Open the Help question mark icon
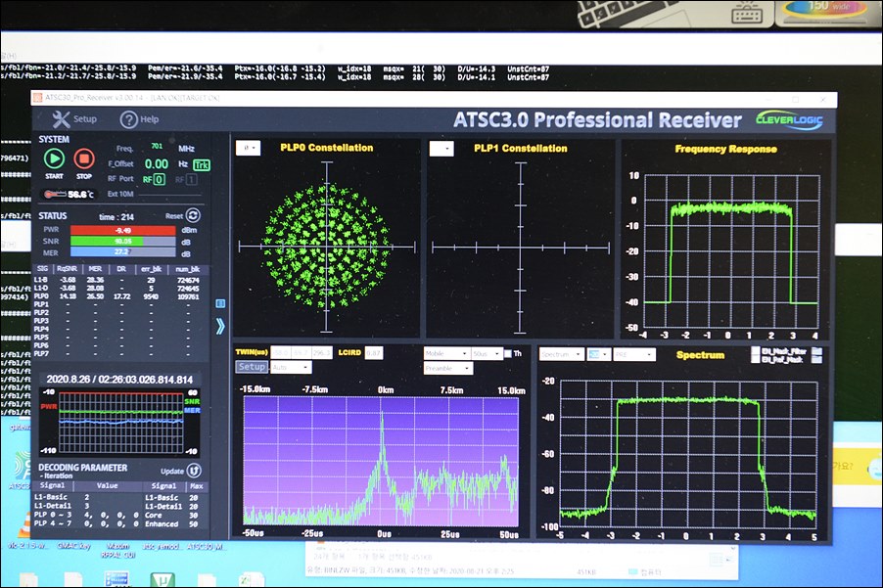The image size is (883, 588). [x=128, y=119]
